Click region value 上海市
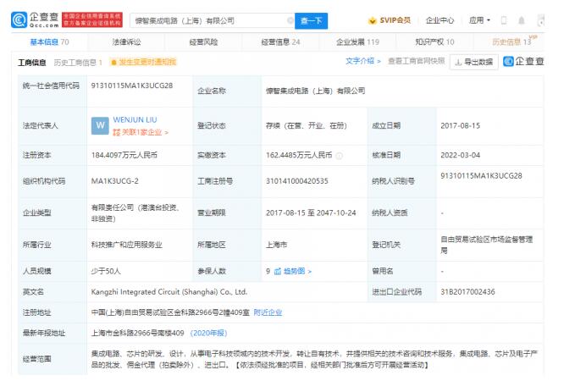The width and height of the screenshot is (564, 392). (x=276, y=245)
